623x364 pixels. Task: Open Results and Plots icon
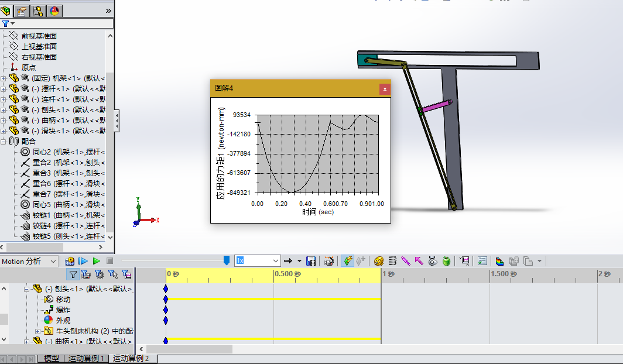coord(464,261)
